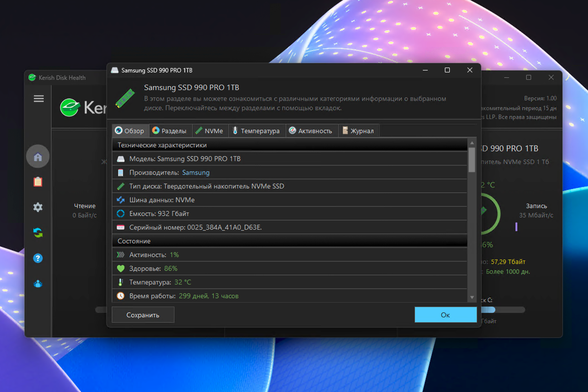
Task: Click the Состояние section header
Action: [x=290, y=241]
